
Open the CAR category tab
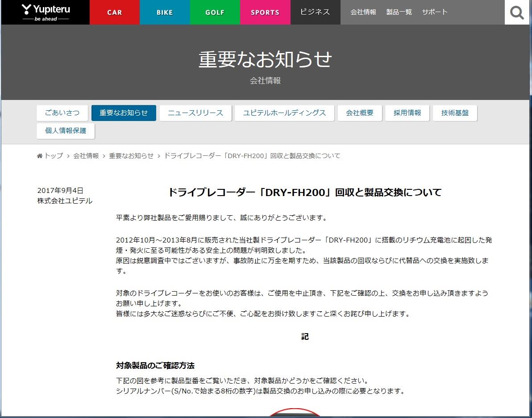click(115, 12)
